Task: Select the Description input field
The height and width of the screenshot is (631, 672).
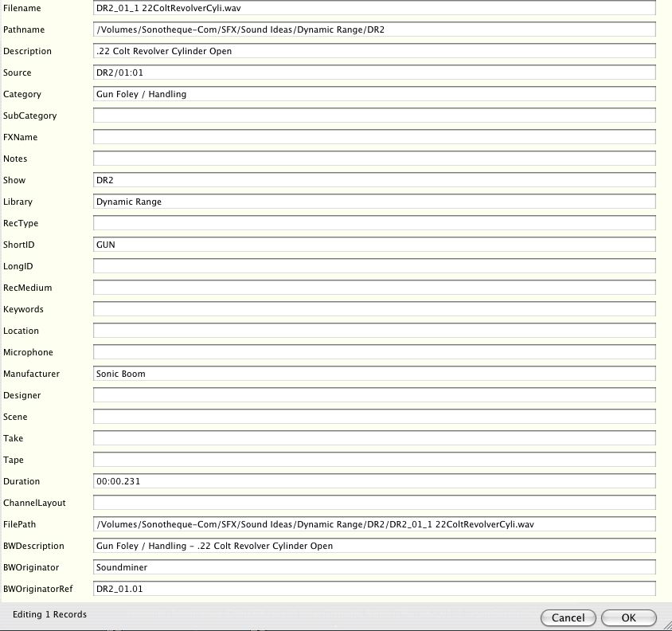Action: click(374, 51)
